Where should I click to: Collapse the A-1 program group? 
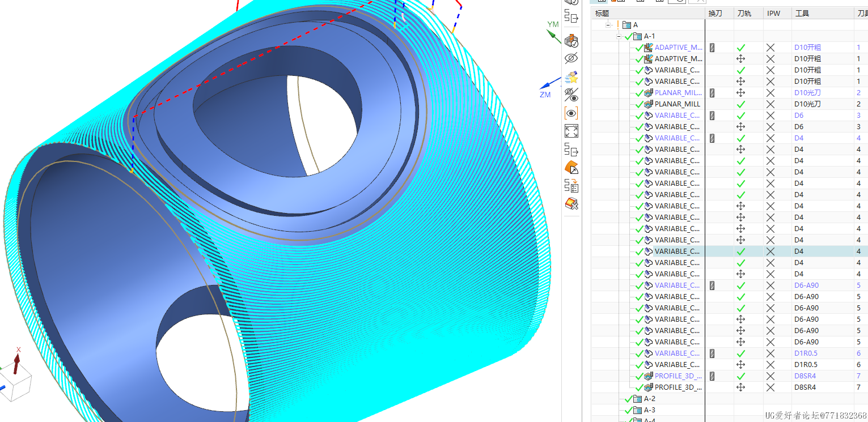[619, 36]
